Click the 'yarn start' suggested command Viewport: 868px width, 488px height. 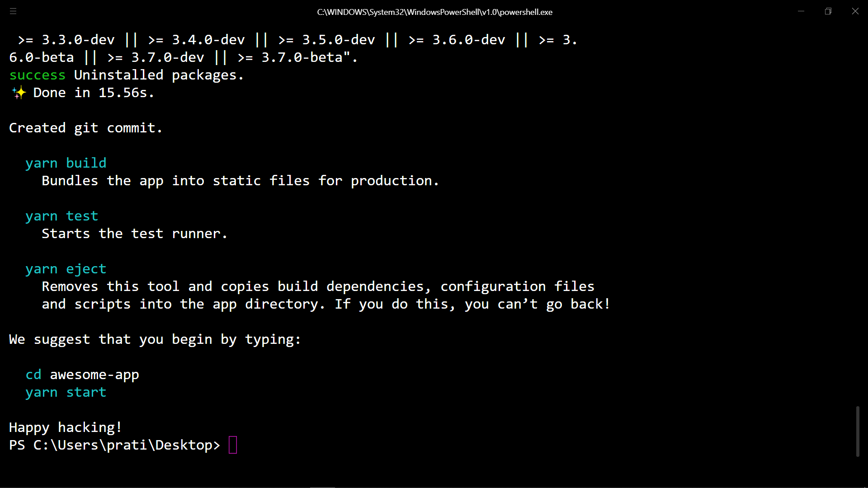(x=66, y=392)
